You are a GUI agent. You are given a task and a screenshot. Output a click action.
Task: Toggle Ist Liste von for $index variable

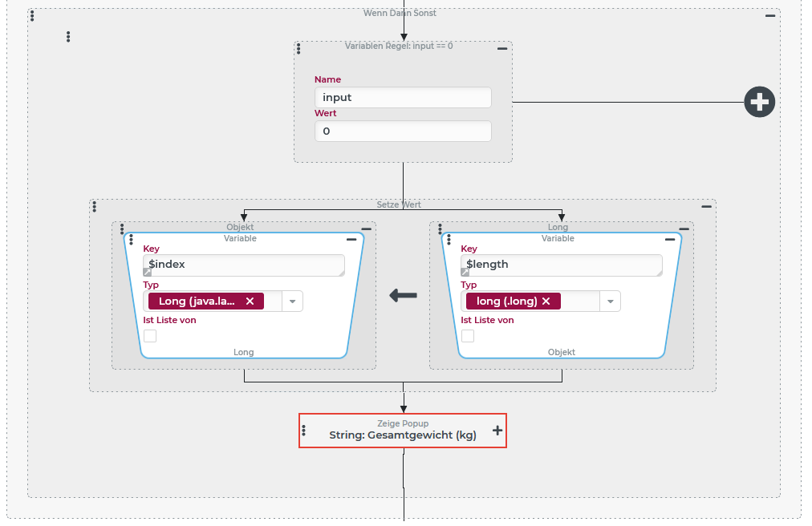point(150,336)
